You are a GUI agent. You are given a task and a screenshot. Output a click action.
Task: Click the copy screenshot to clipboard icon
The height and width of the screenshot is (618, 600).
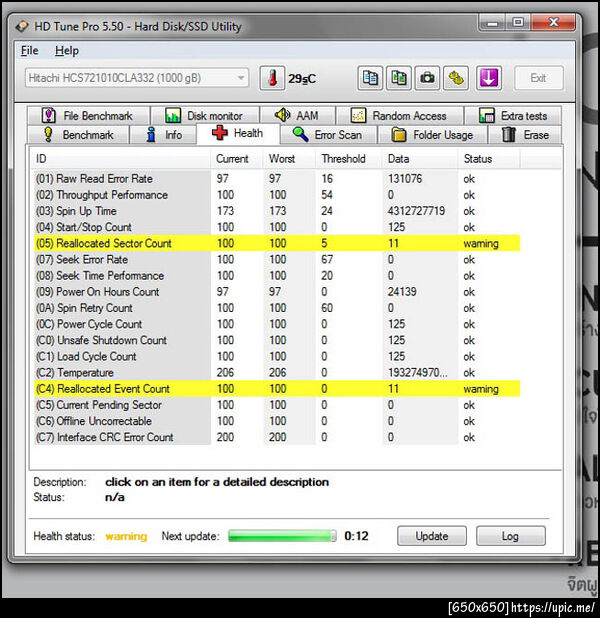click(x=399, y=78)
